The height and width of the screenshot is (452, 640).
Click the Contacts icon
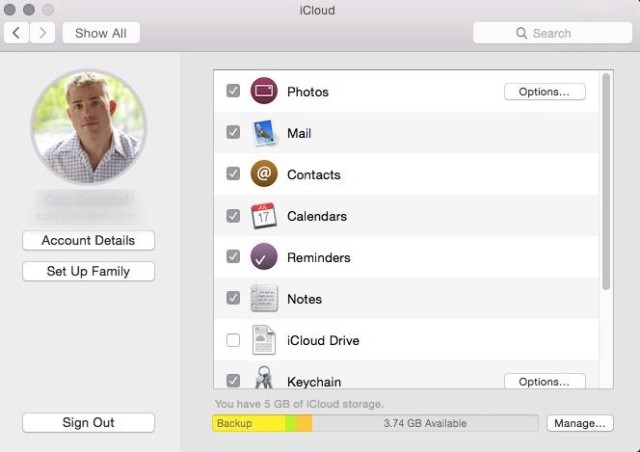(x=264, y=174)
